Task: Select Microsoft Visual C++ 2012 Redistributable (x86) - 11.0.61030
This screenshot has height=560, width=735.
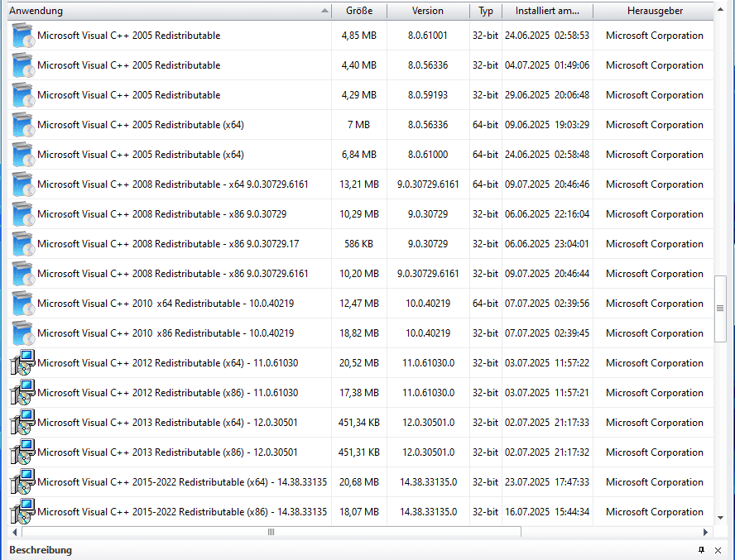Action: point(168,393)
